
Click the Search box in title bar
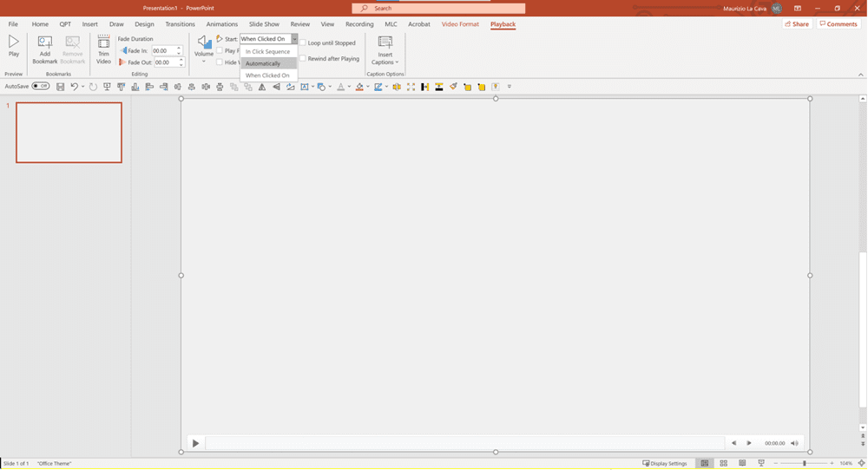click(438, 9)
